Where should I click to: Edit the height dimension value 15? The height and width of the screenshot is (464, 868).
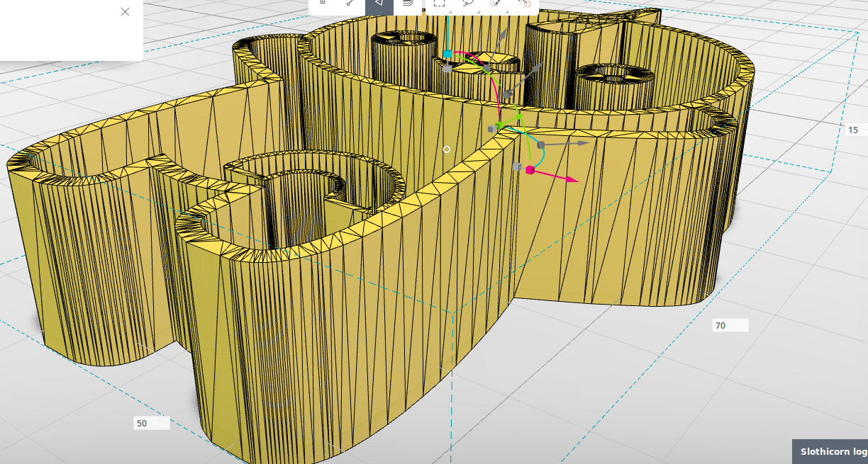[x=857, y=130]
